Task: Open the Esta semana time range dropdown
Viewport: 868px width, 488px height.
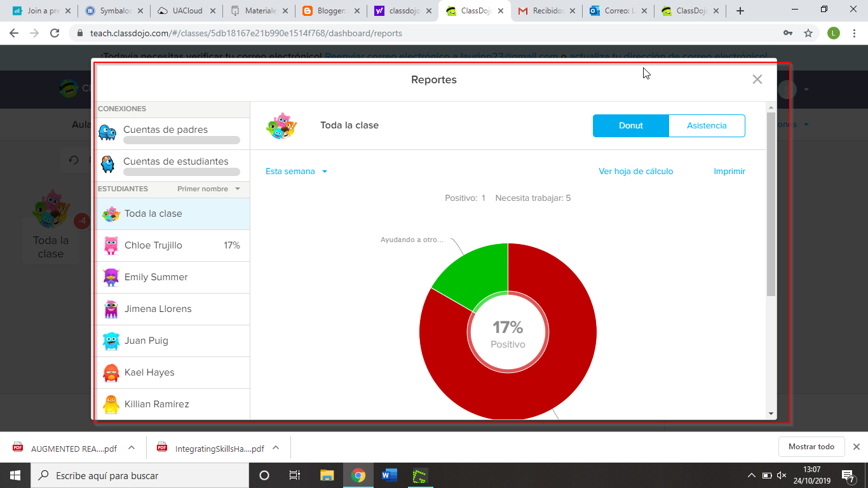Action: pyautogui.click(x=296, y=171)
